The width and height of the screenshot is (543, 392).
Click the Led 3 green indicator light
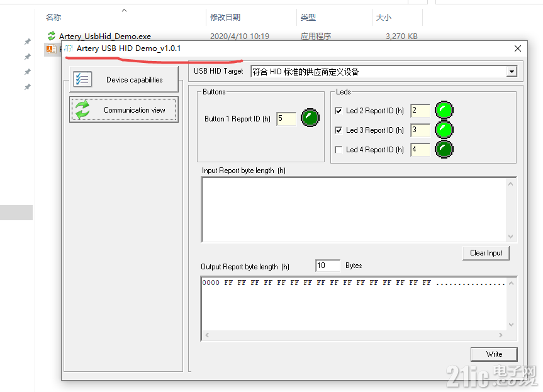(x=444, y=130)
